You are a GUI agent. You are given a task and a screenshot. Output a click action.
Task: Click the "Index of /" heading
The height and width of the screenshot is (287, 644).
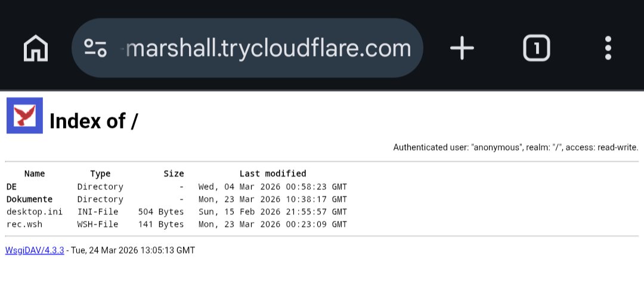coord(94,121)
